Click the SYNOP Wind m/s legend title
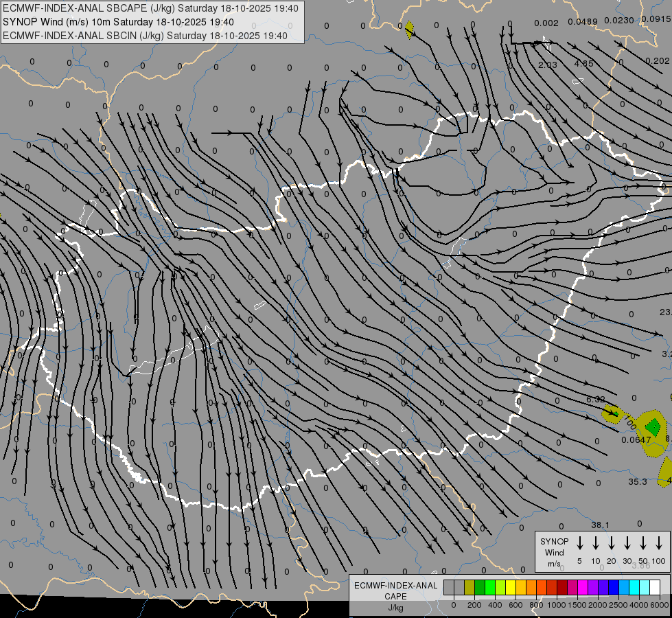Image resolution: width=672 pixels, height=618 pixels. coord(554,552)
